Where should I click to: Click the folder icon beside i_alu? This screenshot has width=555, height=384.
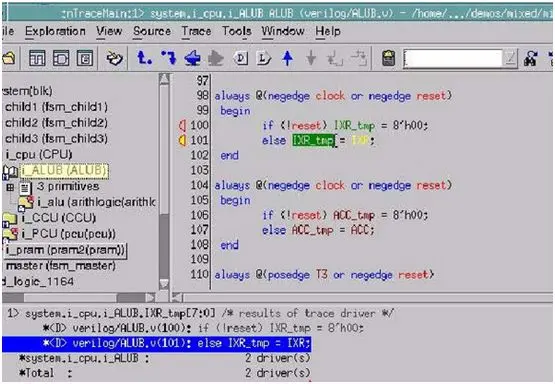tap(26, 202)
